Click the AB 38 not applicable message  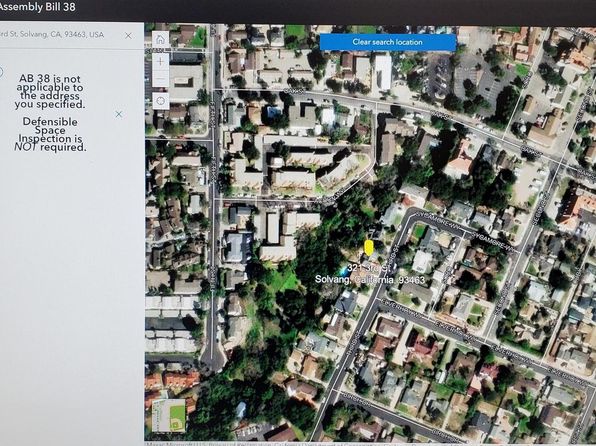coord(50,92)
